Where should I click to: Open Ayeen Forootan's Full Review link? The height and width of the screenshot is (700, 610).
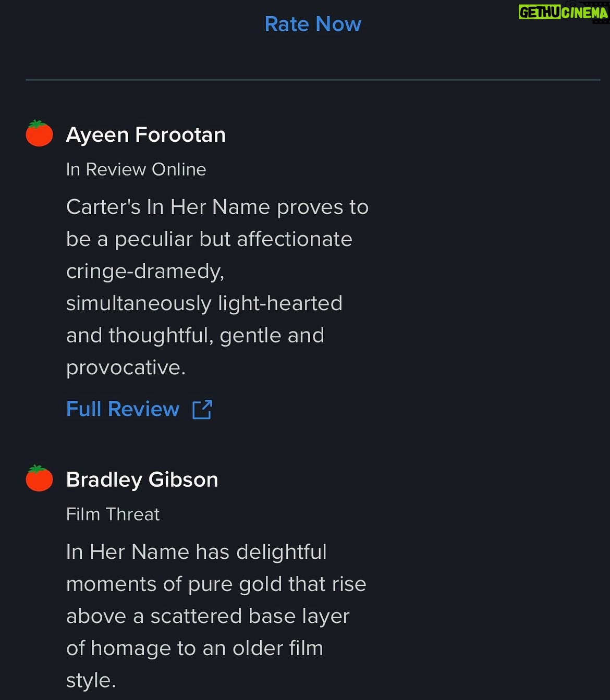[123, 409]
